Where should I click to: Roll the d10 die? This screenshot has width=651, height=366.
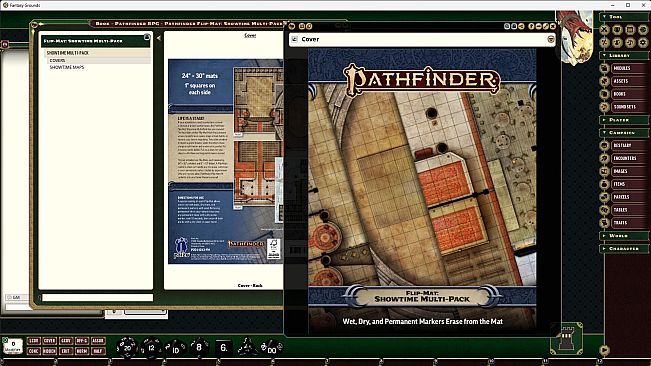[176, 349]
